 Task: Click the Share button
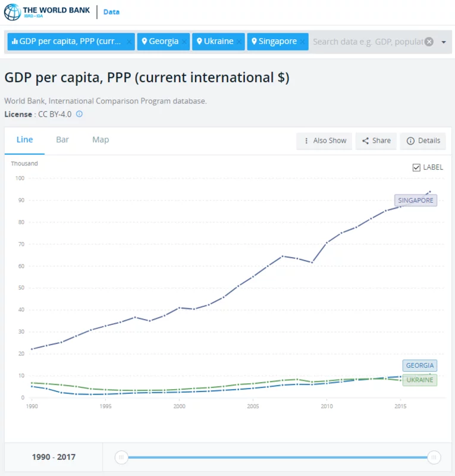click(x=376, y=140)
